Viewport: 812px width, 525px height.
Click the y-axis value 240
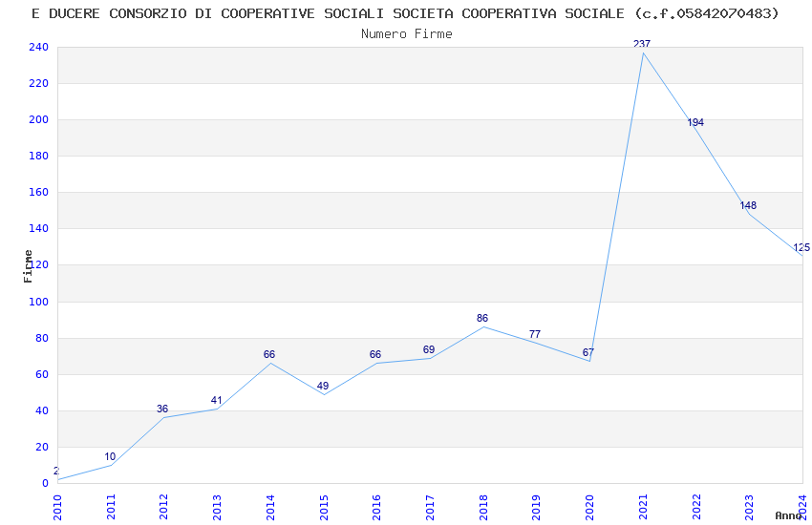pyautogui.click(x=39, y=47)
